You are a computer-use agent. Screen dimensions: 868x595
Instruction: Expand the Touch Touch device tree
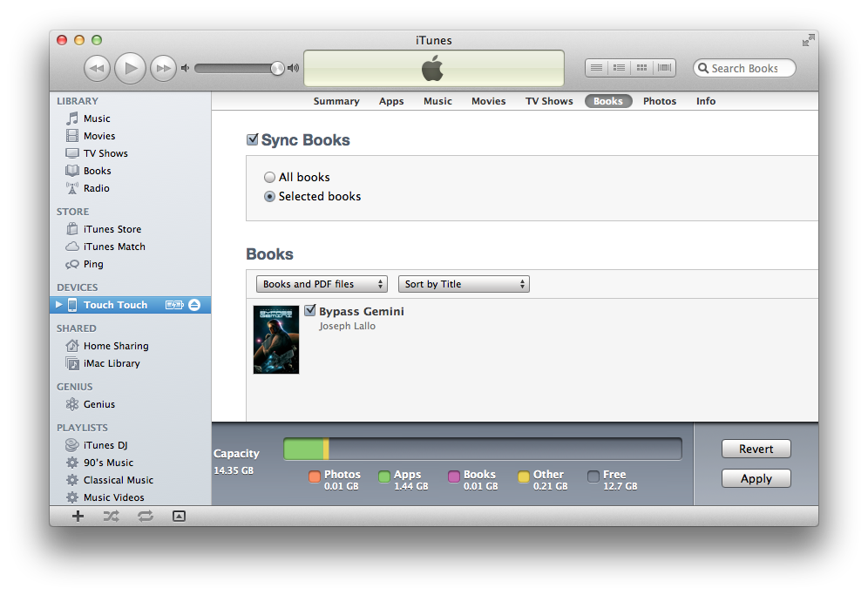(x=59, y=305)
